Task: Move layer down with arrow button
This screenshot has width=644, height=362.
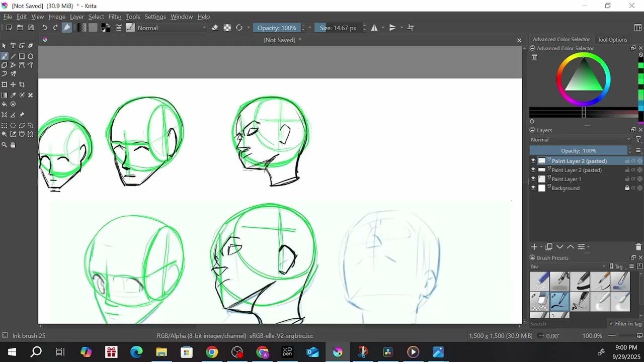Action: pyautogui.click(x=560, y=247)
